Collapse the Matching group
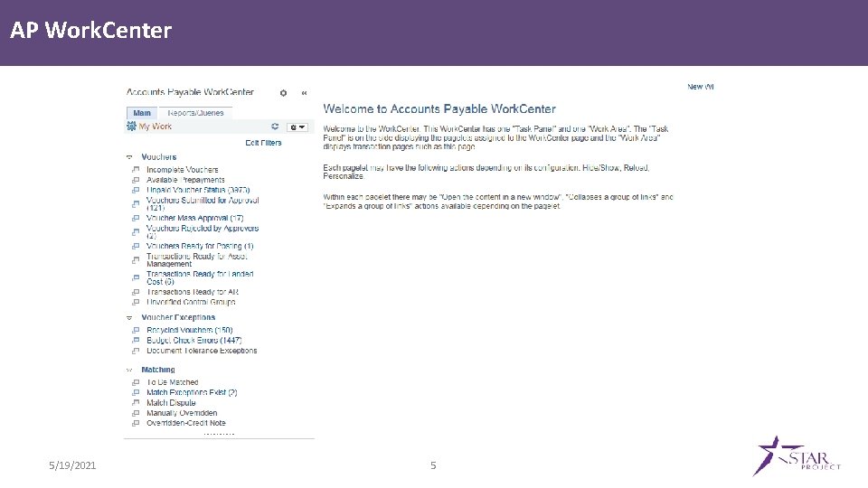868x488 pixels. click(x=129, y=370)
